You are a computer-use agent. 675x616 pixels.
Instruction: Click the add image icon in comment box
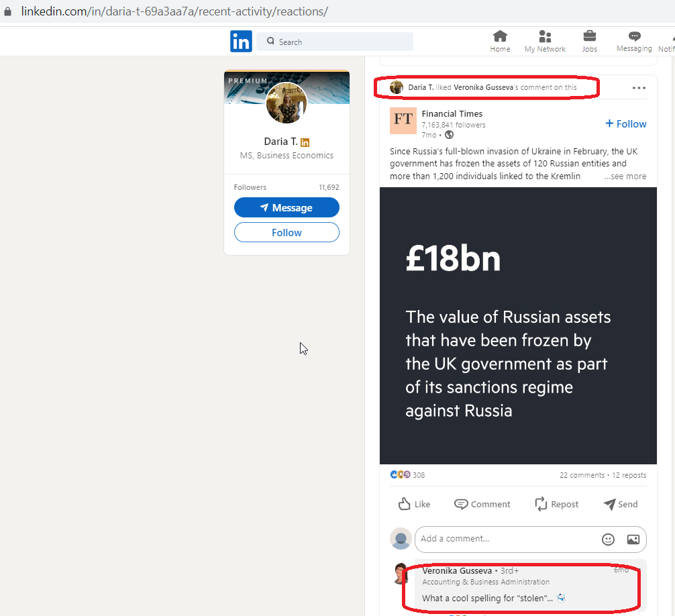point(633,540)
